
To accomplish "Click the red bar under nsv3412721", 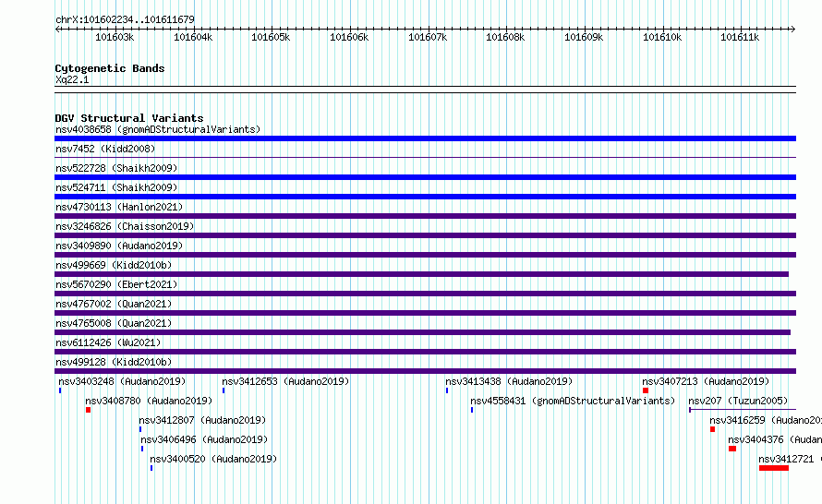I will (774, 468).
